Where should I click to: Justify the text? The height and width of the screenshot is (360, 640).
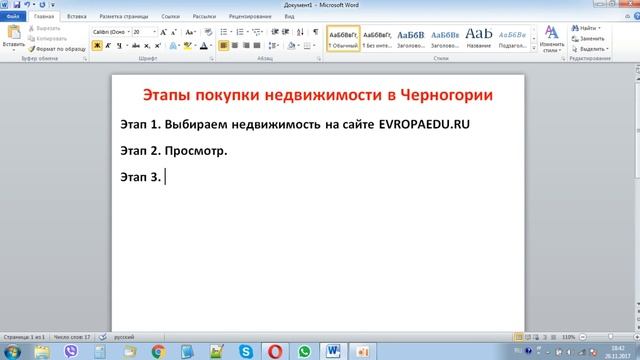(257, 45)
